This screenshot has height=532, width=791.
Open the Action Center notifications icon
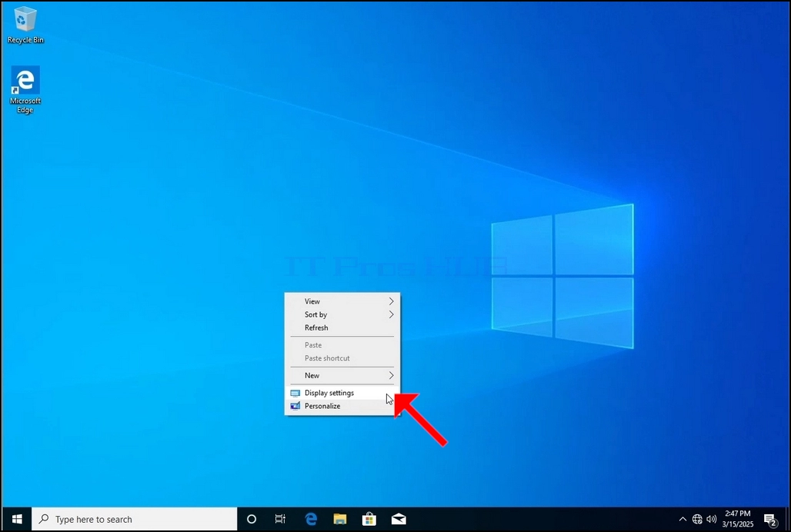point(770,520)
